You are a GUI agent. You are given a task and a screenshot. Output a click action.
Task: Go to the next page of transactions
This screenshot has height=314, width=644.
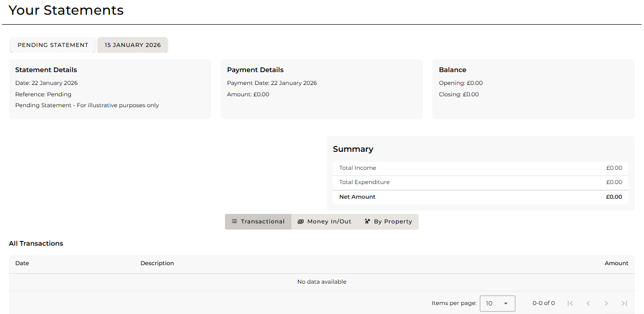607,303
